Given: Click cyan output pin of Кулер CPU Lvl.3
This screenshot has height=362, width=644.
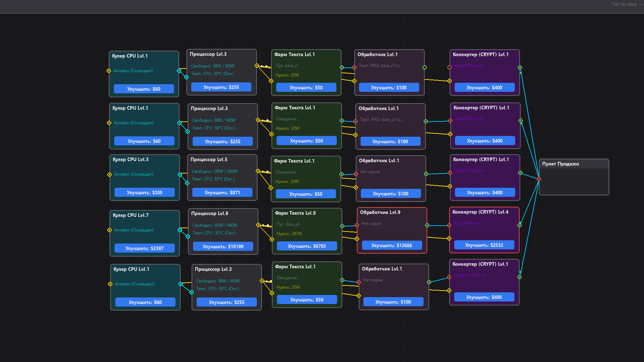Looking at the screenshot, I should click(x=180, y=175).
